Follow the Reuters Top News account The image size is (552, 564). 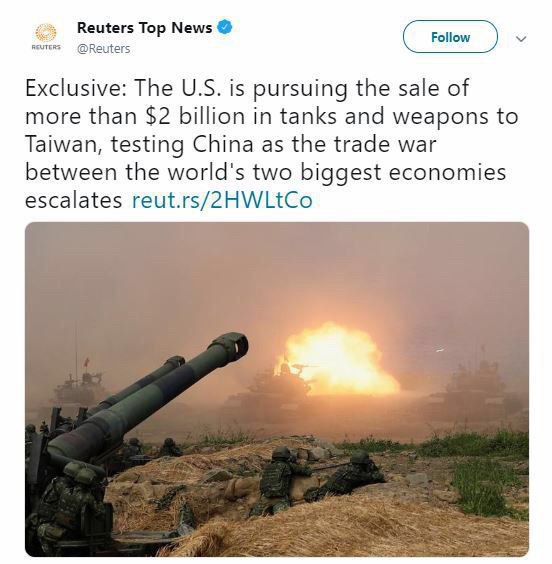[x=450, y=37]
